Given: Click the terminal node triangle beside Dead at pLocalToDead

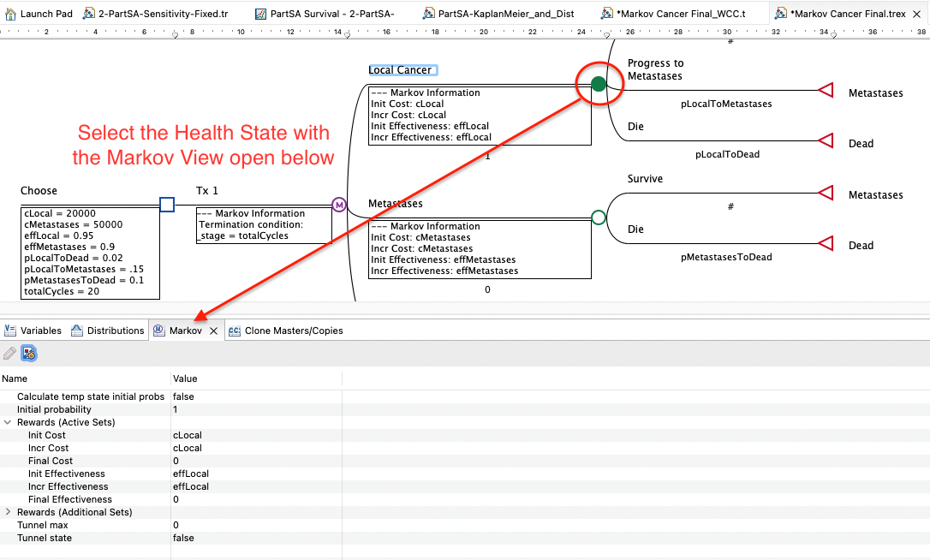Looking at the screenshot, I should (x=826, y=140).
